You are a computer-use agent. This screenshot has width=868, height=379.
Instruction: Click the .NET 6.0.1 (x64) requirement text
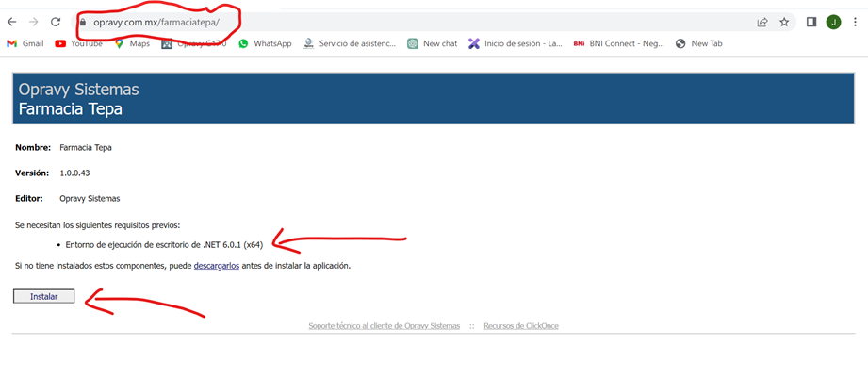click(164, 245)
